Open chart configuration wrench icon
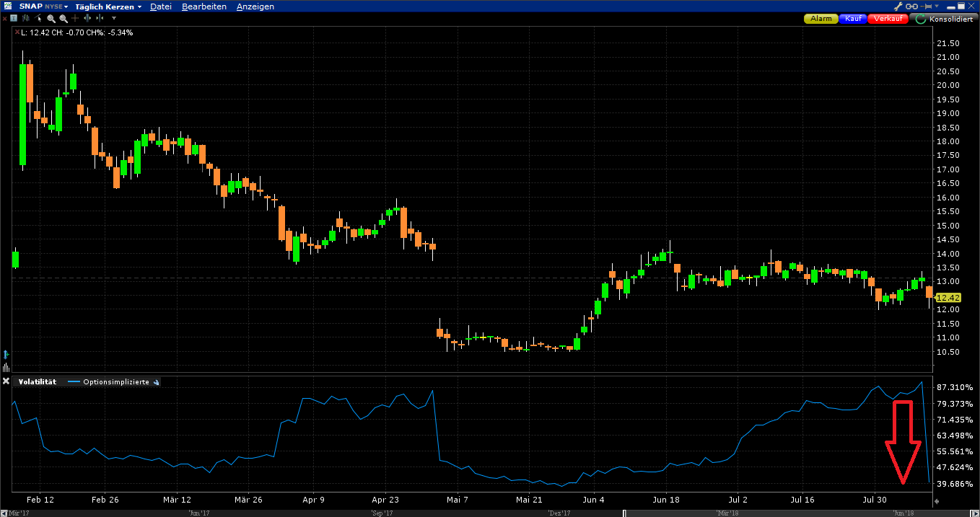Image resolution: width=980 pixels, height=517 pixels. pos(898,6)
